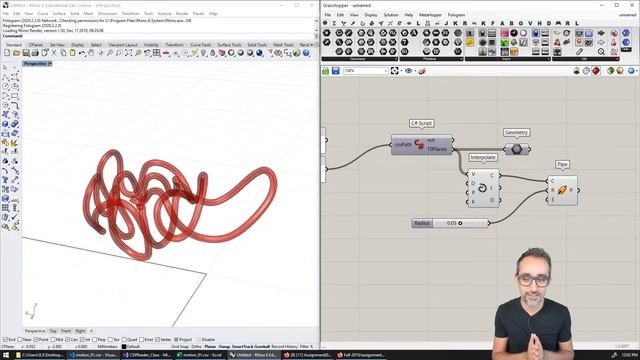This screenshot has height=360, width=640.
Task: Open the Grasshopper Solution menu
Action: [x=391, y=15]
